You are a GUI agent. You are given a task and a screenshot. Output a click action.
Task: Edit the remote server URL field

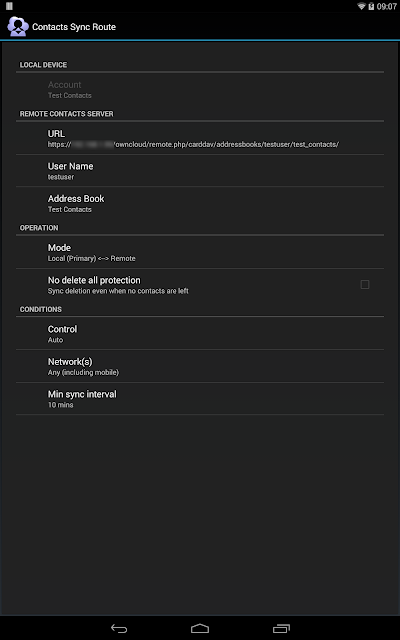pyautogui.click(x=200, y=138)
